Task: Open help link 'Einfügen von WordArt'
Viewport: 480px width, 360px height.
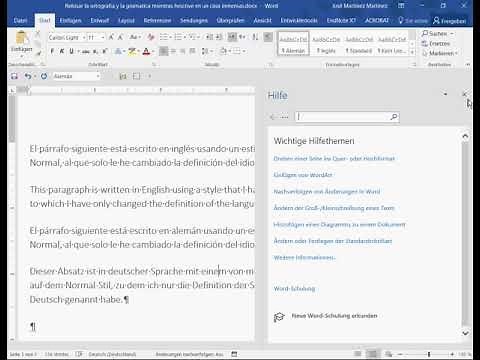Action: tap(303, 175)
